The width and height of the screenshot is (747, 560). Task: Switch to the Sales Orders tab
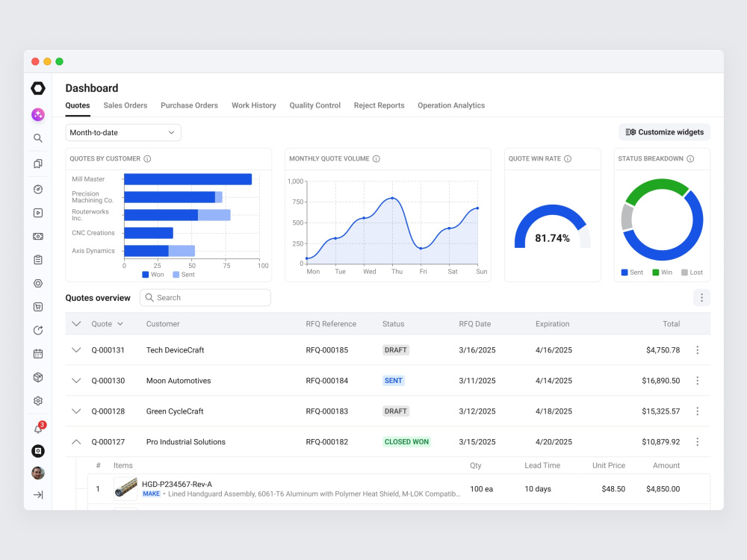tap(125, 106)
